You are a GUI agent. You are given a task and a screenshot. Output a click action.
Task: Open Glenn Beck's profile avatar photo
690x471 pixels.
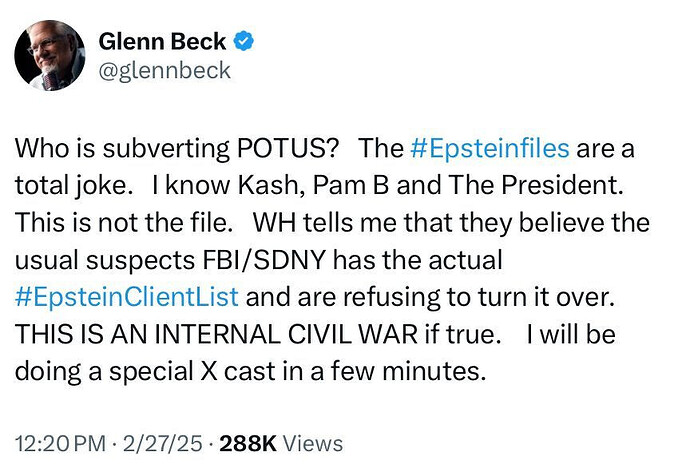[x=49, y=55]
